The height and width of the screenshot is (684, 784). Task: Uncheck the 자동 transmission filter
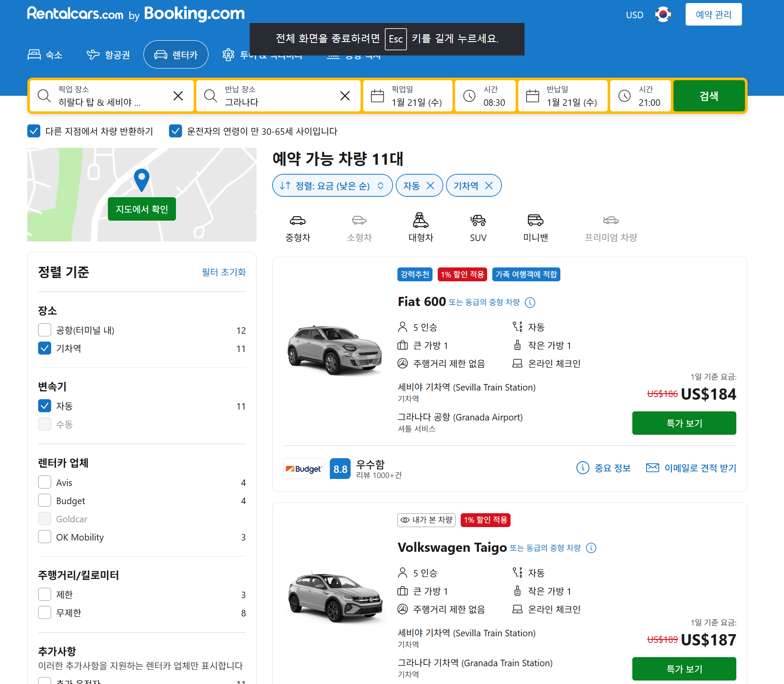pyautogui.click(x=45, y=406)
